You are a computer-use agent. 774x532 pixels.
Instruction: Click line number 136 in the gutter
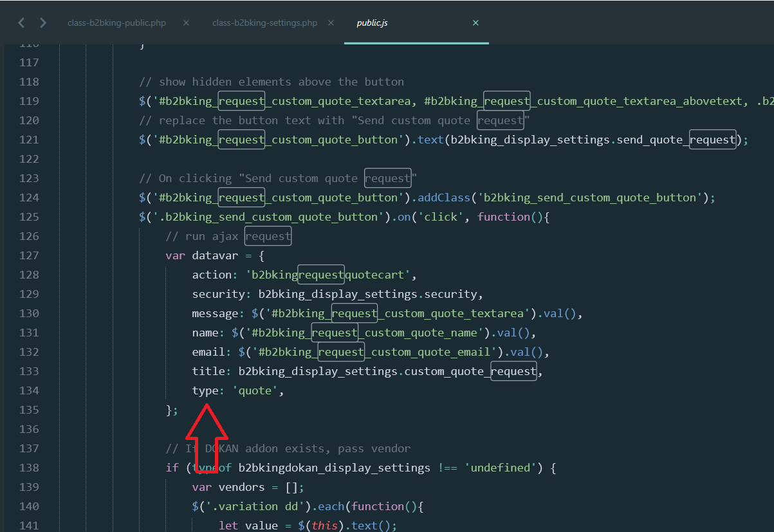[29, 429]
